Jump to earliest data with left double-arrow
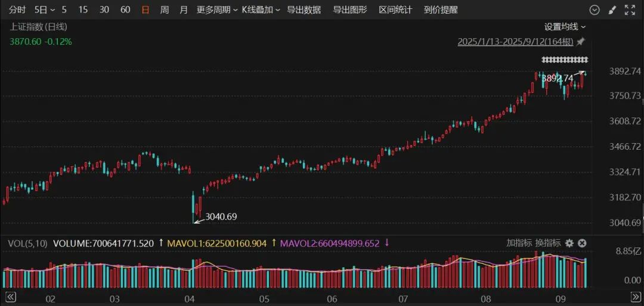This screenshot has width=644, height=306. tap(11, 296)
